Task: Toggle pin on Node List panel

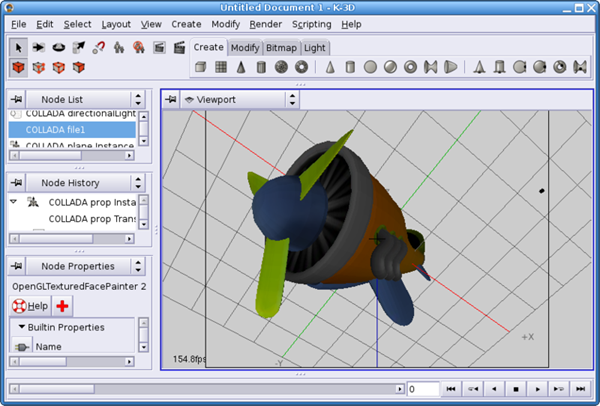Action: tap(16, 99)
